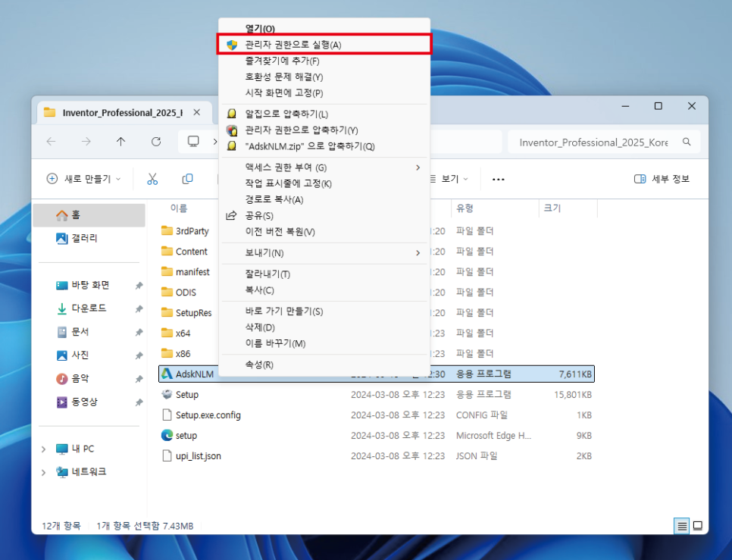The image size is (732, 560).
Task: Click pin icon next to 문서
Action: (x=139, y=332)
